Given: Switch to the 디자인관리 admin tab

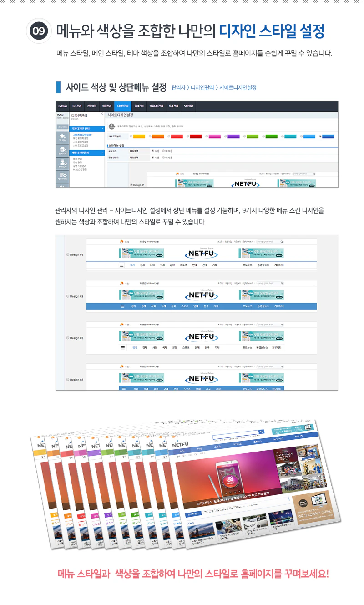Looking at the screenshot, I should pyautogui.click(x=122, y=106).
